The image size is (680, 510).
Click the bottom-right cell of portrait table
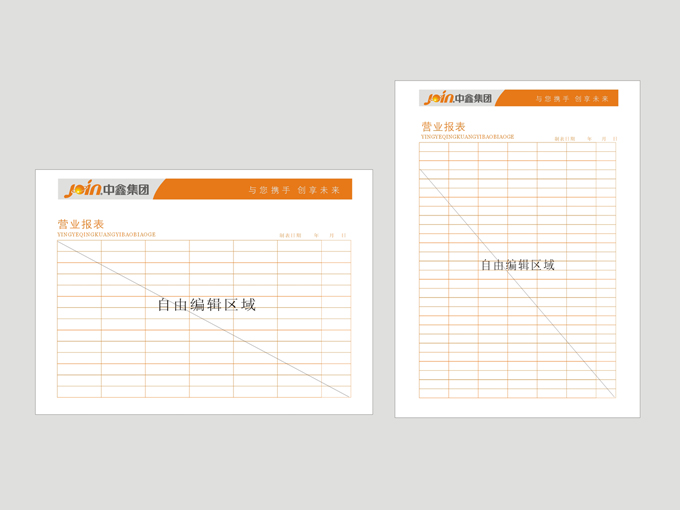coord(606,393)
